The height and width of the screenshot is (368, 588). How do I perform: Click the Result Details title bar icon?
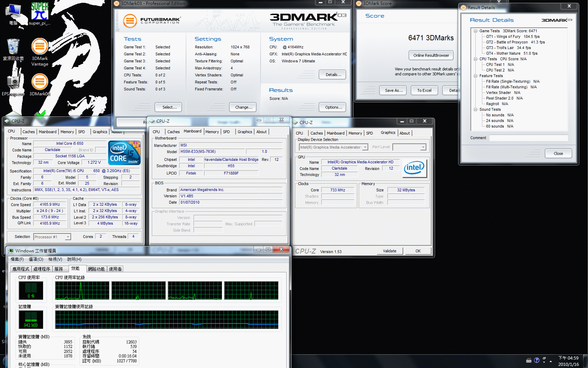(x=464, y=7)
